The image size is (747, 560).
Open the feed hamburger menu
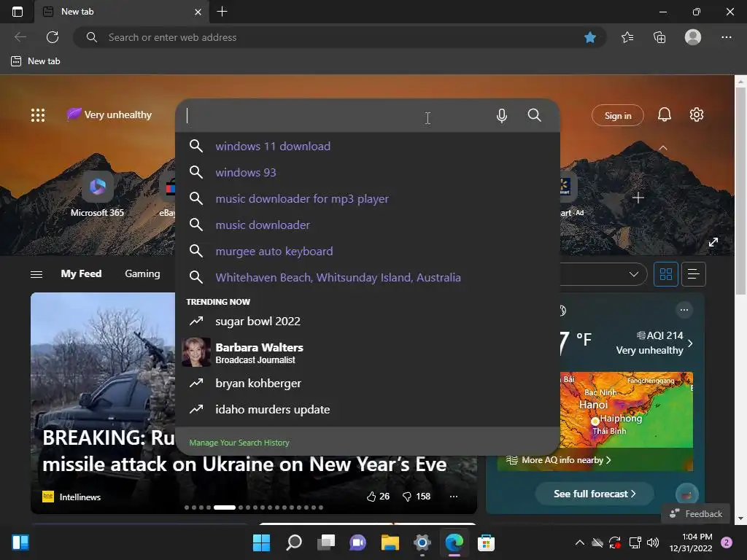pyautogui.click(x=36, y=274)
